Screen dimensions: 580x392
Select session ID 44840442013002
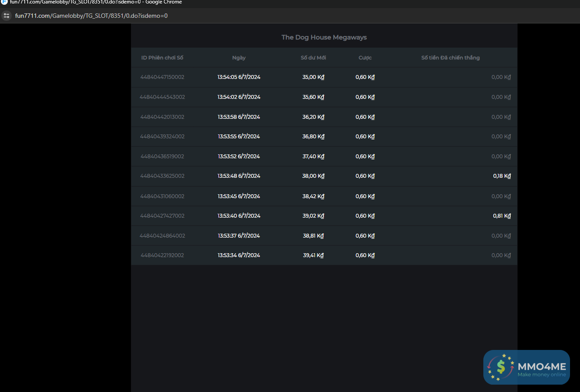point(162,117)
